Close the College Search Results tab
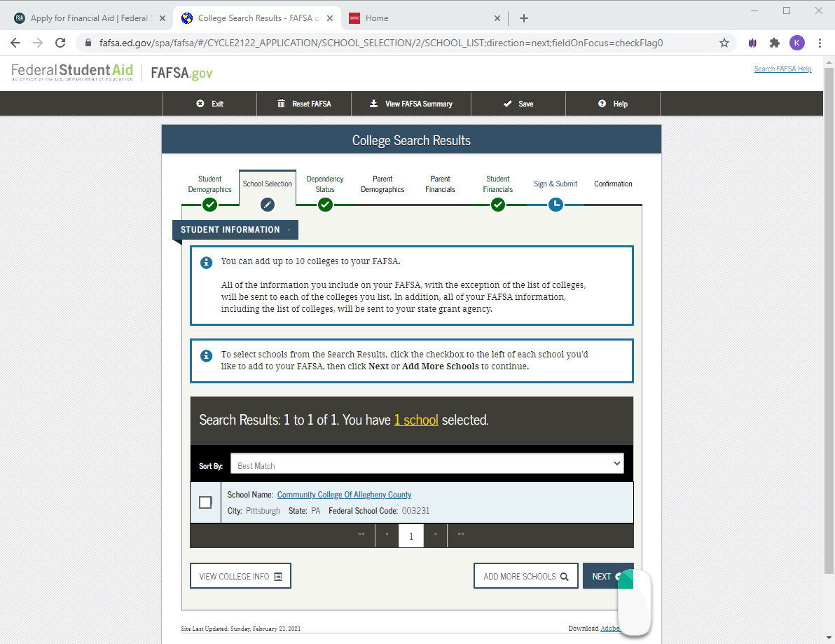 [330, 18]
